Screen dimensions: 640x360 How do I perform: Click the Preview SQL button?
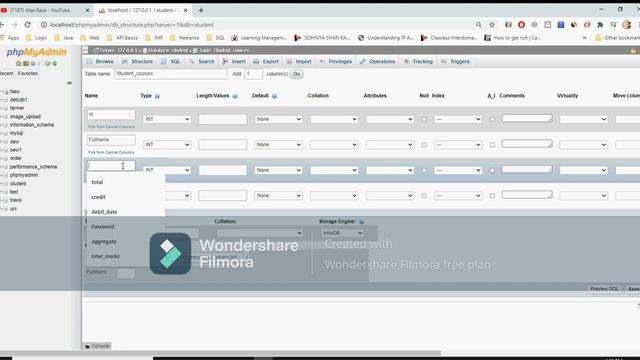604,289
